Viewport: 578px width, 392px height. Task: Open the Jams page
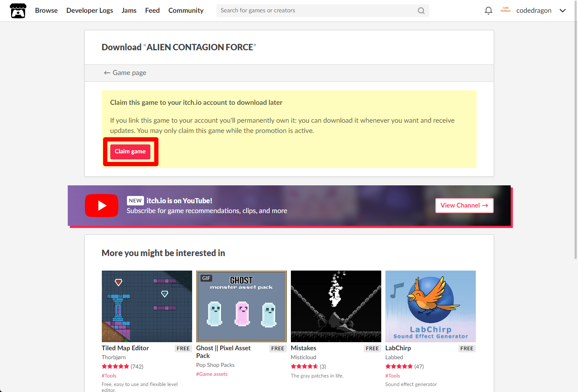(129, 11)
